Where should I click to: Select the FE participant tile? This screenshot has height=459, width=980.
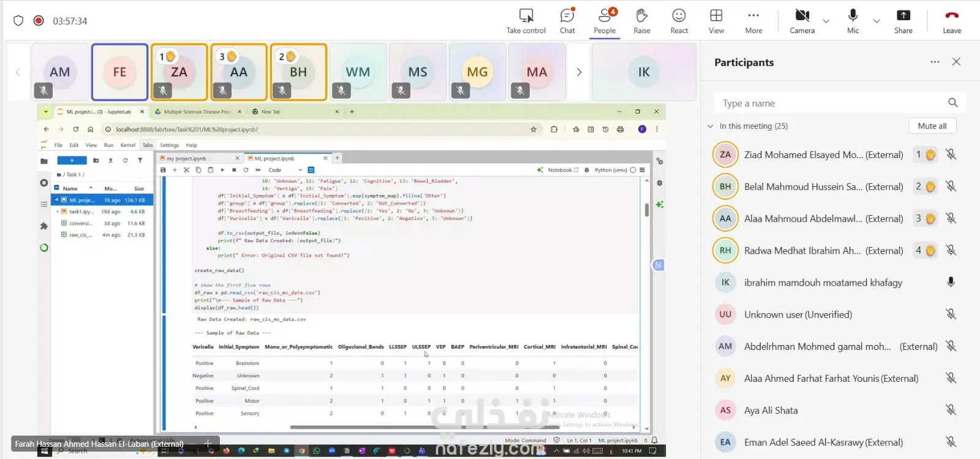tap(119, 72)
